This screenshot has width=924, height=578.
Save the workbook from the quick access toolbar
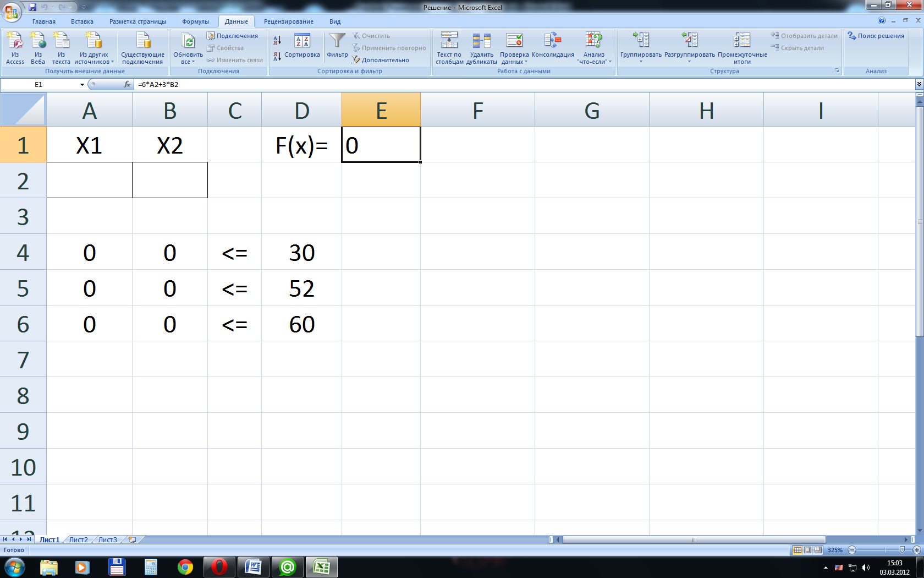click(32, 7)
